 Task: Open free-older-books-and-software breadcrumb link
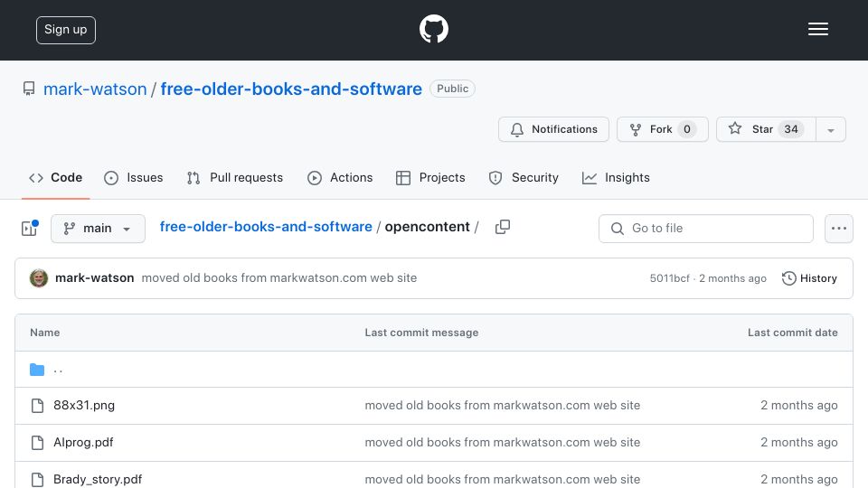coord(266,227)
